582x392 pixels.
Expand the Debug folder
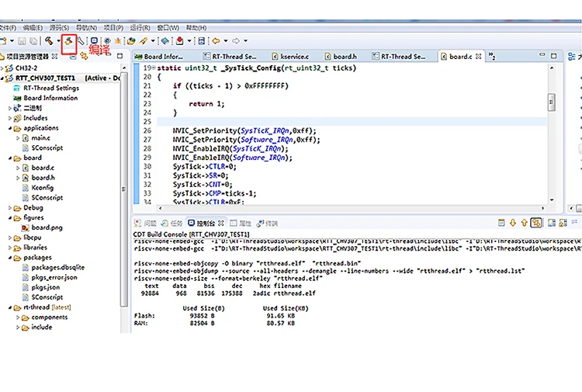[10, 208]
